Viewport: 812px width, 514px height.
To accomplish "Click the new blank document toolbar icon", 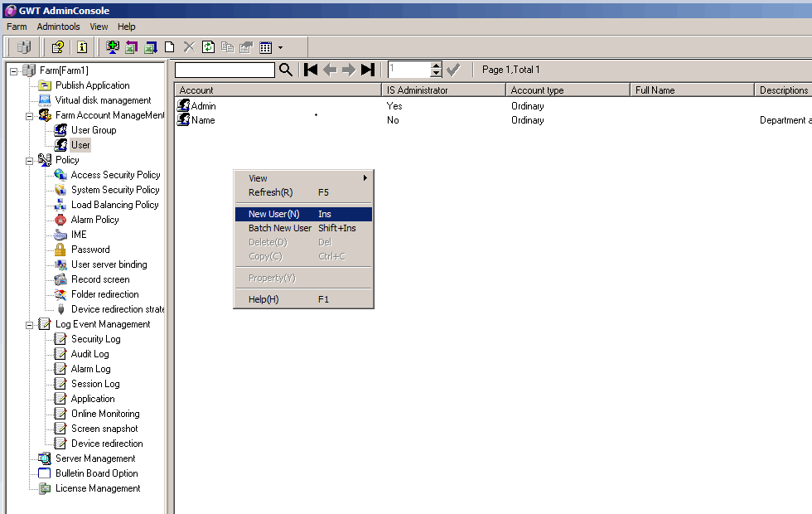I will click(x=170, y=47).
